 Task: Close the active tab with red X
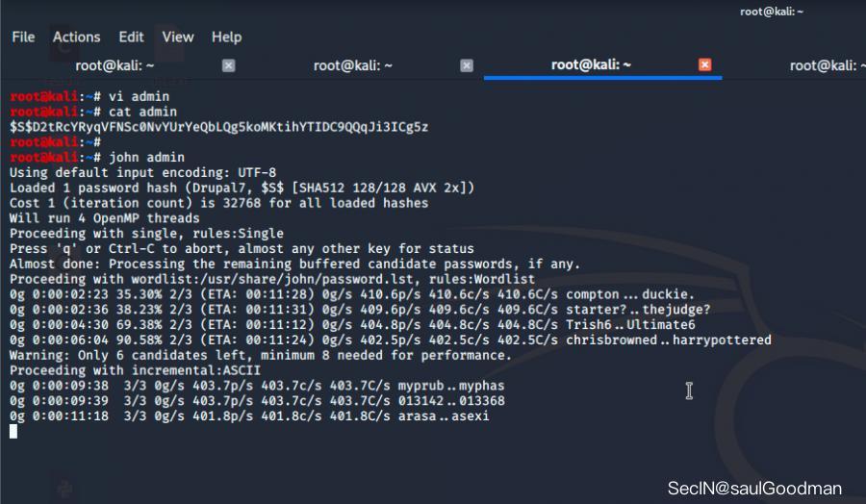[704, 64]
